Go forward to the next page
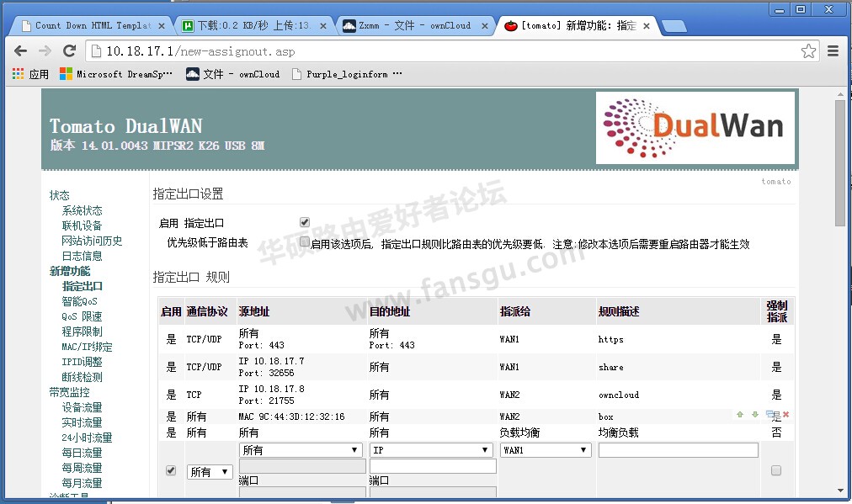 pyautogui.click(x=45, y=51)
